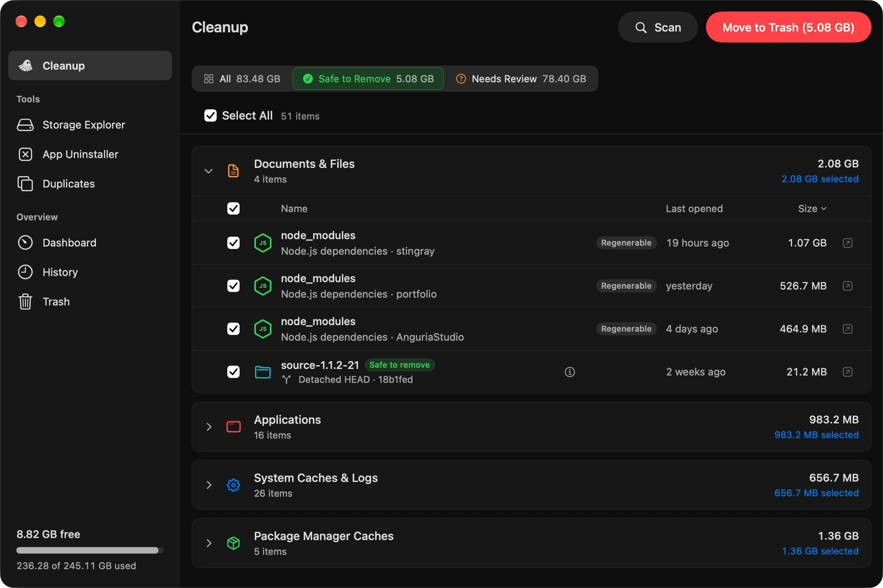The width and height of the screenshot is (883, 588).
Task: Click the Package Manager Caches box icon
Action: [x=233, y=543]
